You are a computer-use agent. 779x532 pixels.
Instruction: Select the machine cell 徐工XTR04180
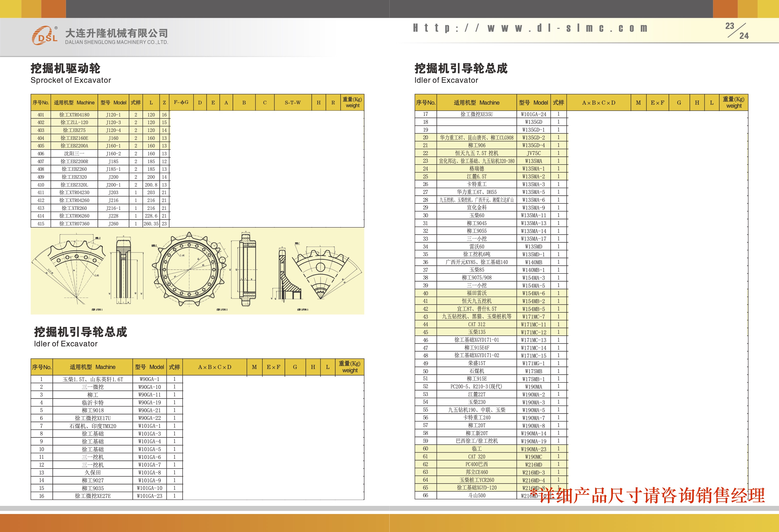coord(74,115)
